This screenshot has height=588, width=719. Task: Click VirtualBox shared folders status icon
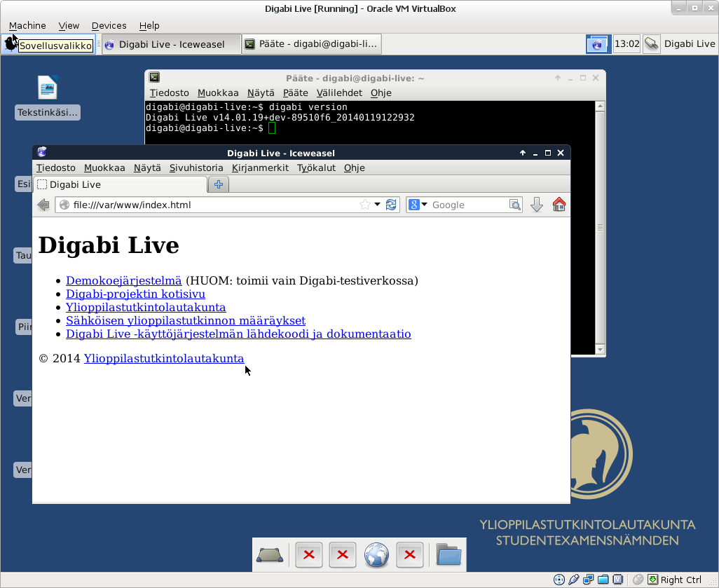click(x=603, y=580)
